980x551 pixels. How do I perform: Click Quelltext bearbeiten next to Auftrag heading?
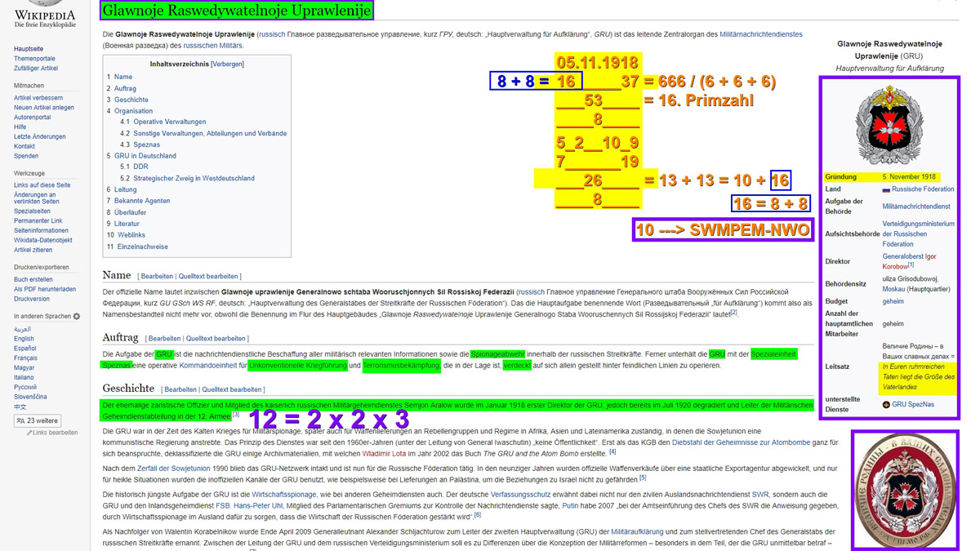tap(216, 339)
